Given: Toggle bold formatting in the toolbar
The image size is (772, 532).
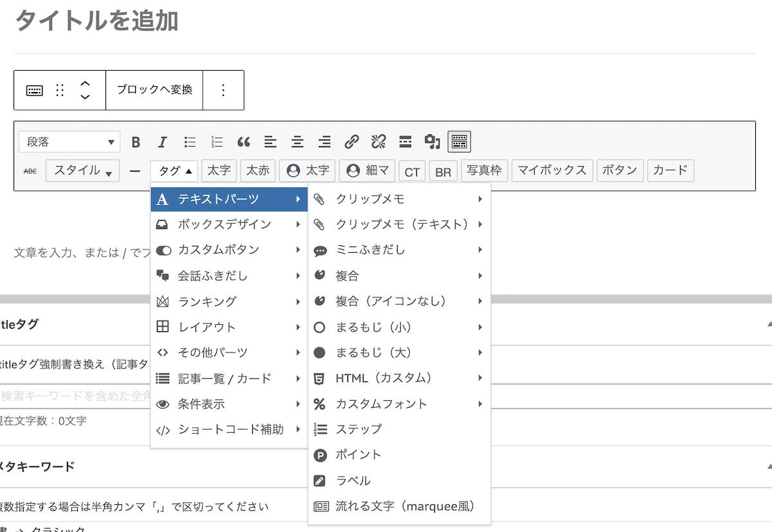Looking at the screenshot, I should (136, 142).
